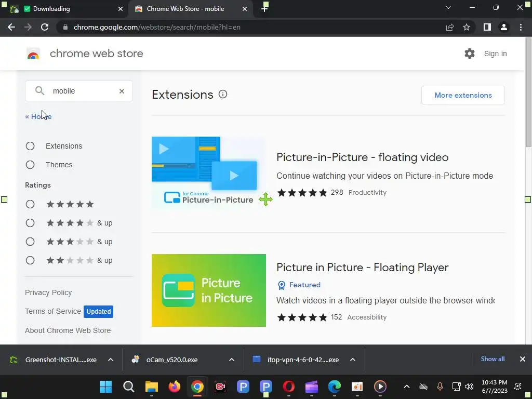Click the microphone icon in system tray
The height and width of the screenshot is (399, 532).
coord(440,387)
